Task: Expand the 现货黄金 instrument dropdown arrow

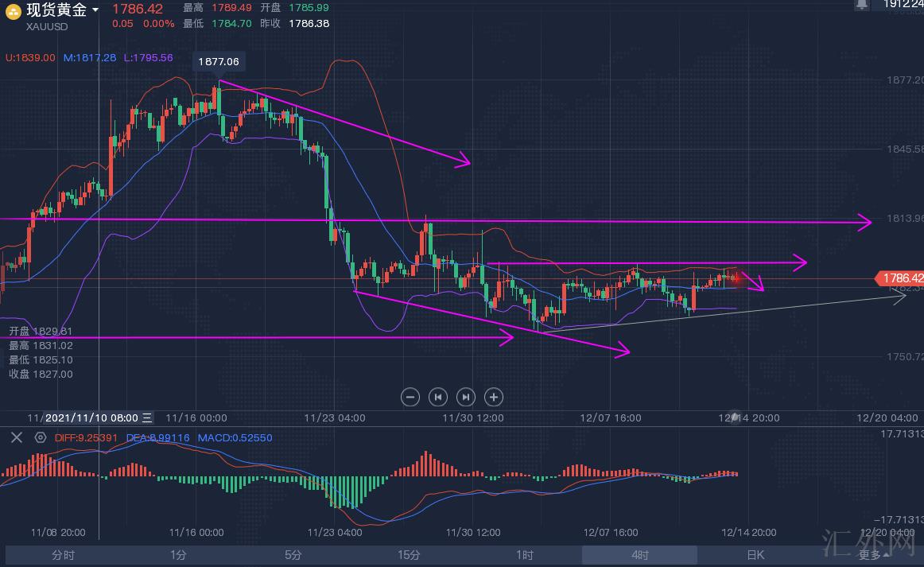Action: click(x=96, y=10)
